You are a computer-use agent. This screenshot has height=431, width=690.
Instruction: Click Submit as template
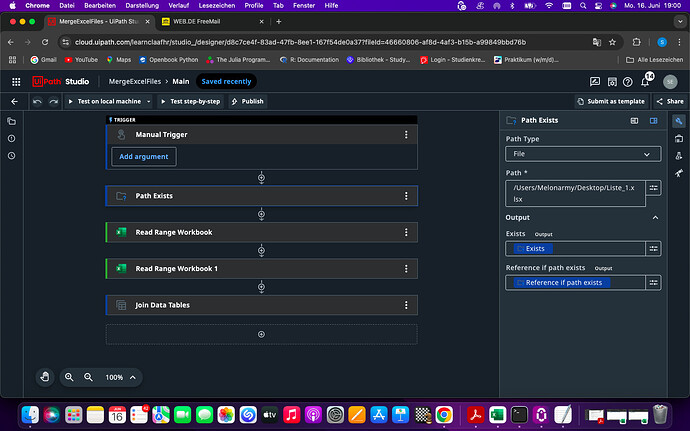[610, 102]
